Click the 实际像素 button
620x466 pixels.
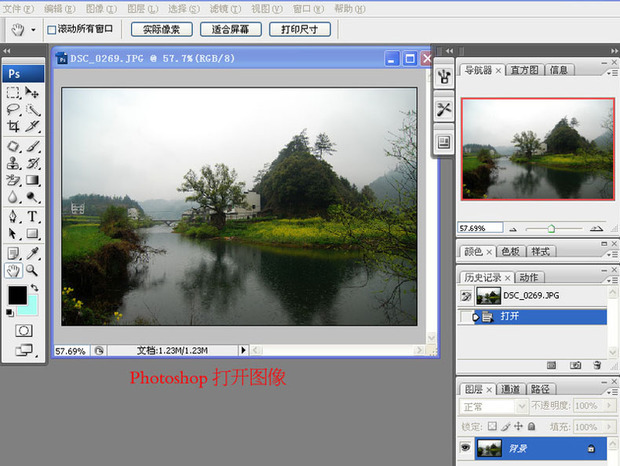click(x=161, y=30)
